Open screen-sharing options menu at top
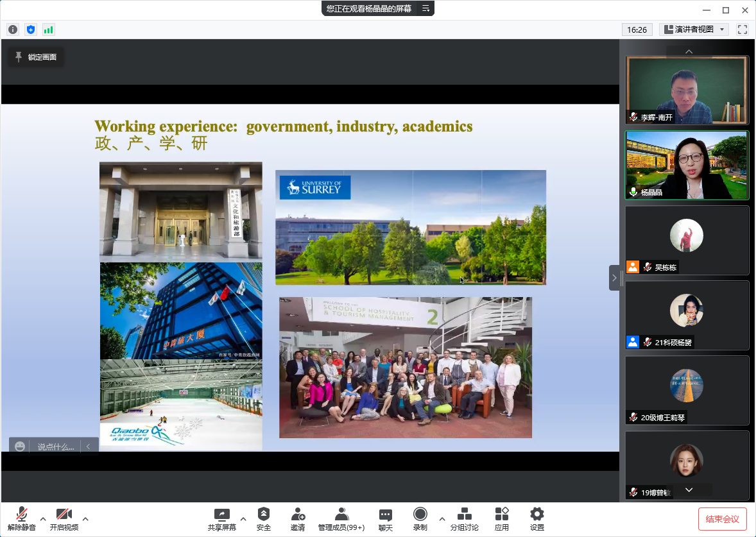 (x=425, y=8)
